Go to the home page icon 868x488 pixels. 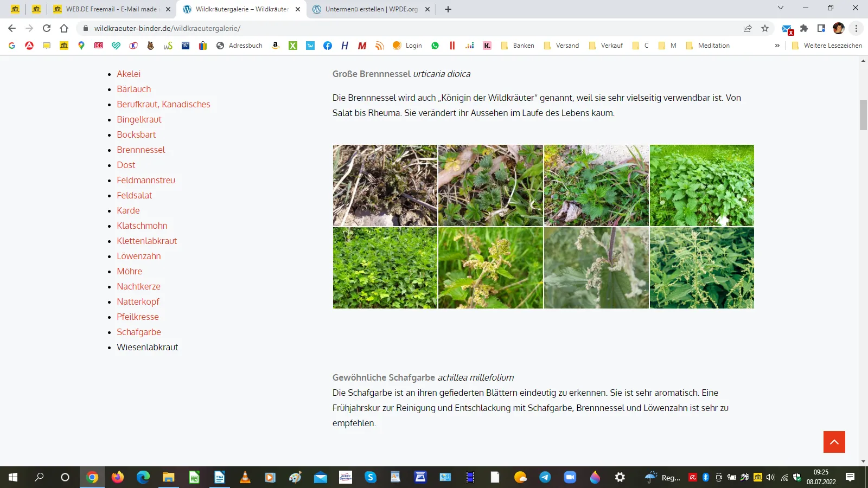click(x=64, y=28)
